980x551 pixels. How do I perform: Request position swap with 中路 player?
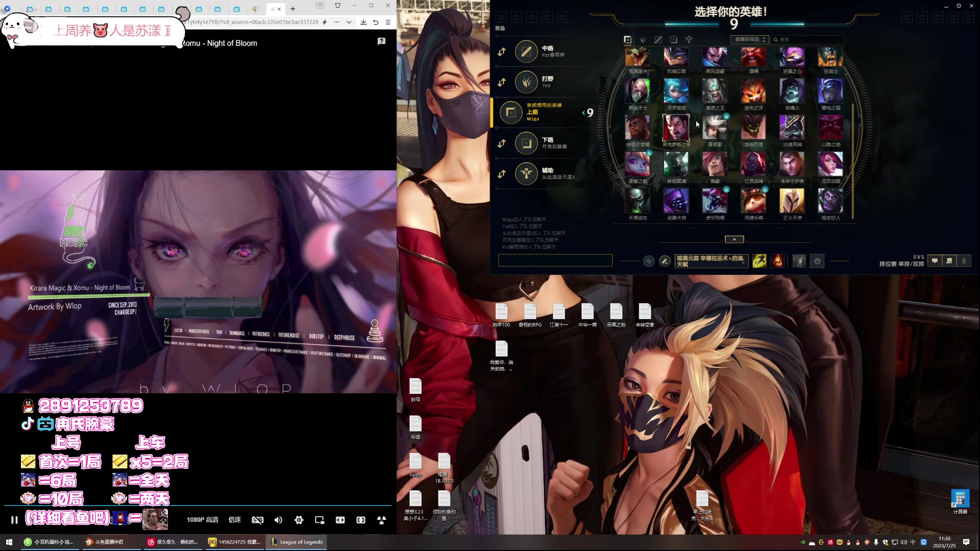(x=502, y=52)
